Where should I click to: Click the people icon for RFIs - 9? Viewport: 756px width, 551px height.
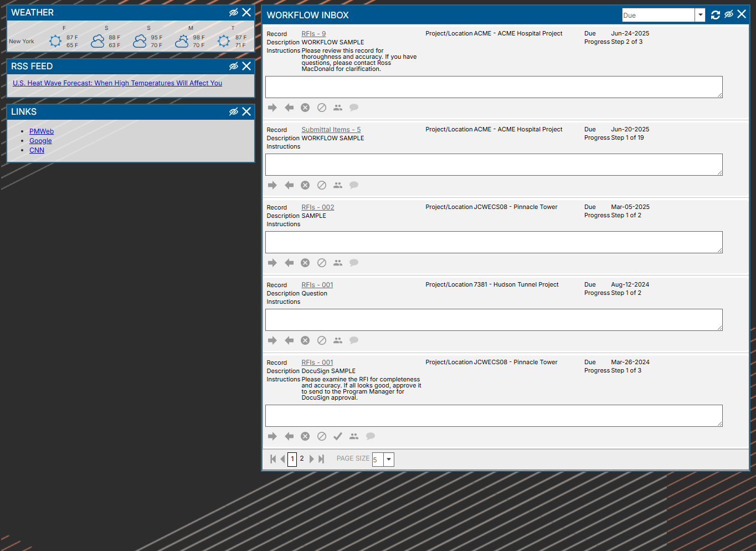338,108
